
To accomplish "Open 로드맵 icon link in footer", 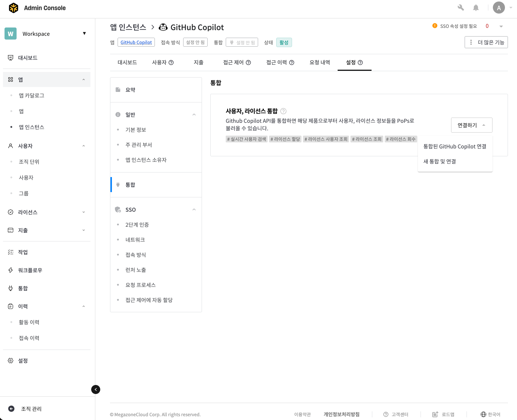I will click(x=435, y=414).
